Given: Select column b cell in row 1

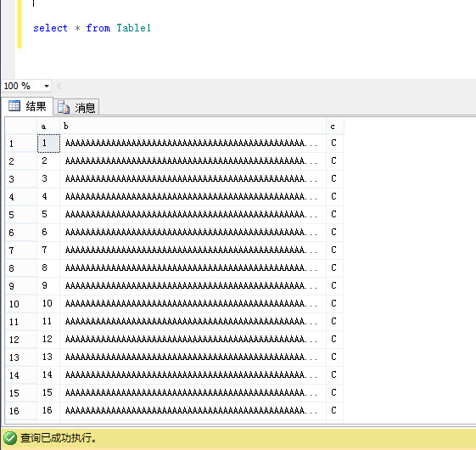Looking at the screenshot, I should click(193, 143).
